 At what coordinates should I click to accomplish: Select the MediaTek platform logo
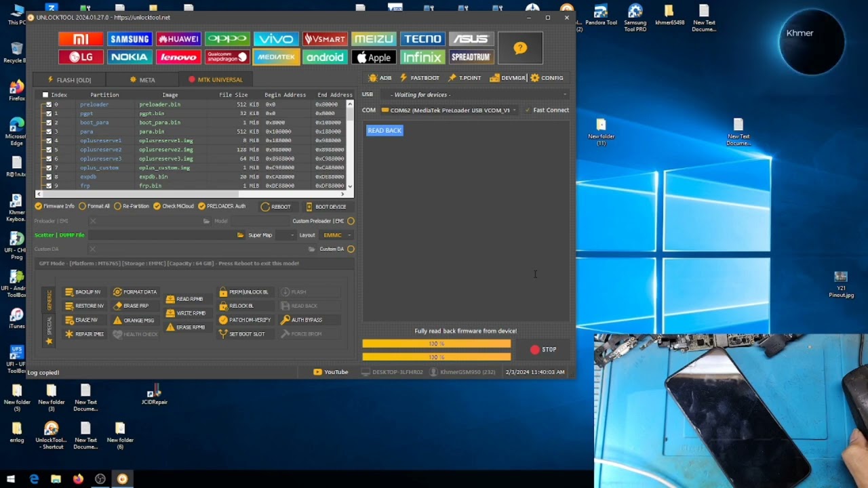pos(276,57)
